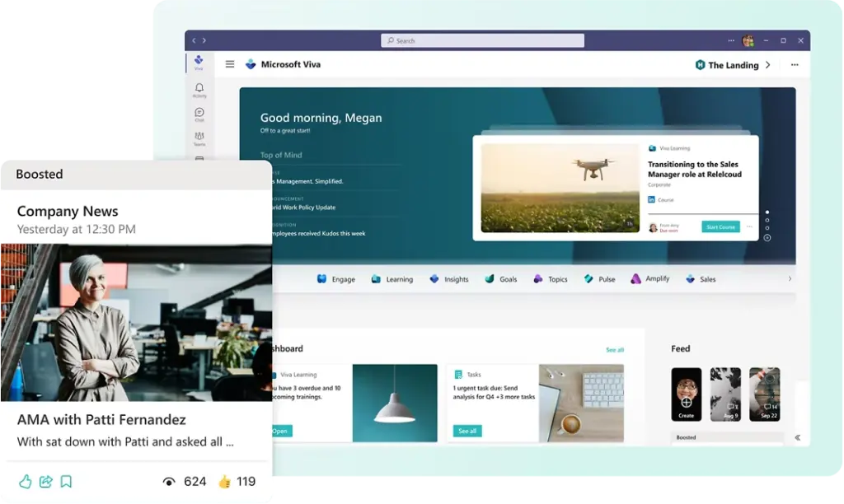This screenshot has width=844, height=504.
Task: Expand The Landing chevron
Action: coord(768,65)
